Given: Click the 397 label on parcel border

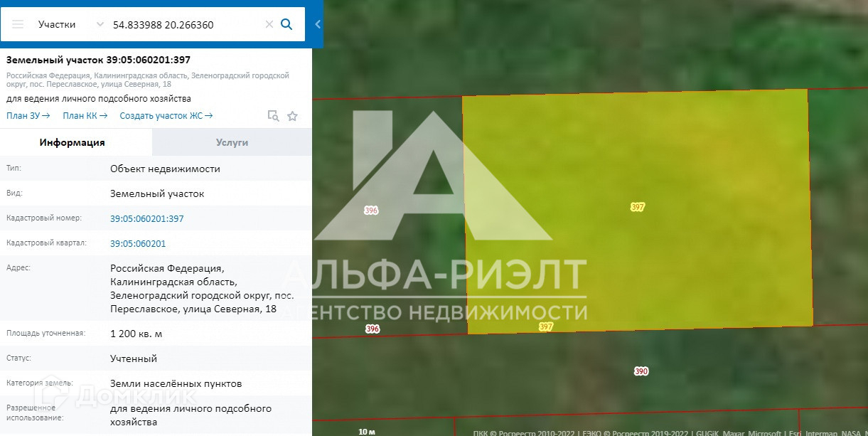Looking at the screenshot, I should [x=546, y=326].
